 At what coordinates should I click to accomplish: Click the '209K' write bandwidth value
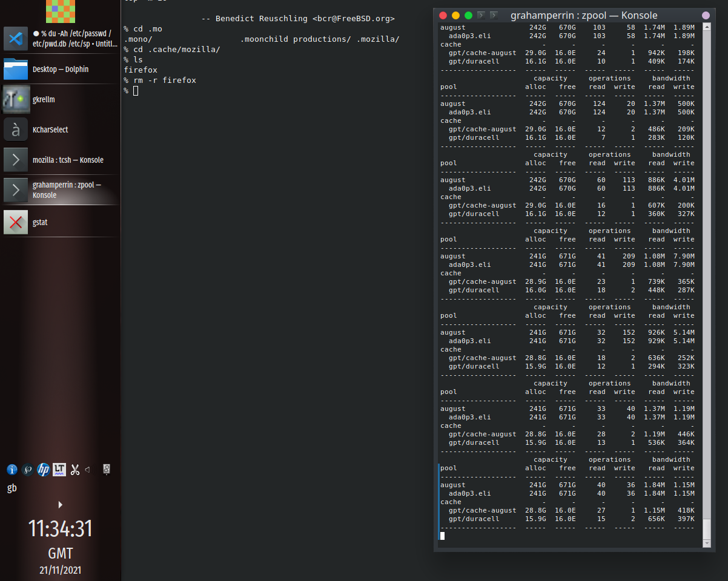click(x=686, y=129)
